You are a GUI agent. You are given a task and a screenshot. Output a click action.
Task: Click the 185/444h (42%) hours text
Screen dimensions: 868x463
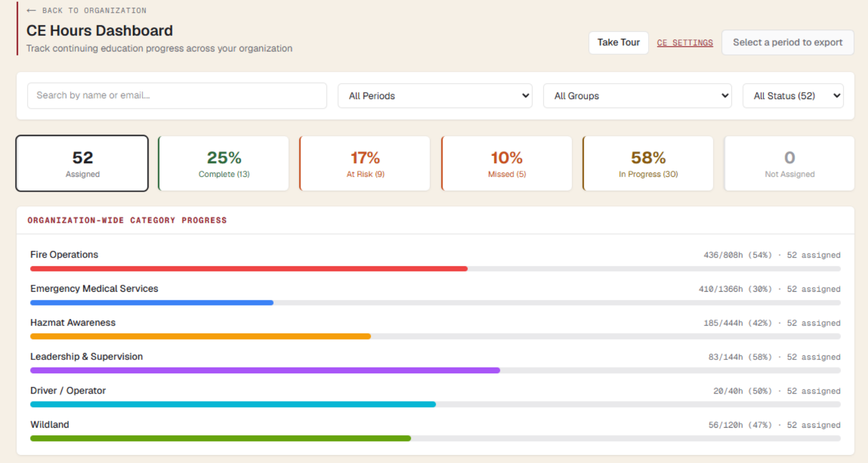pos(738,324)
